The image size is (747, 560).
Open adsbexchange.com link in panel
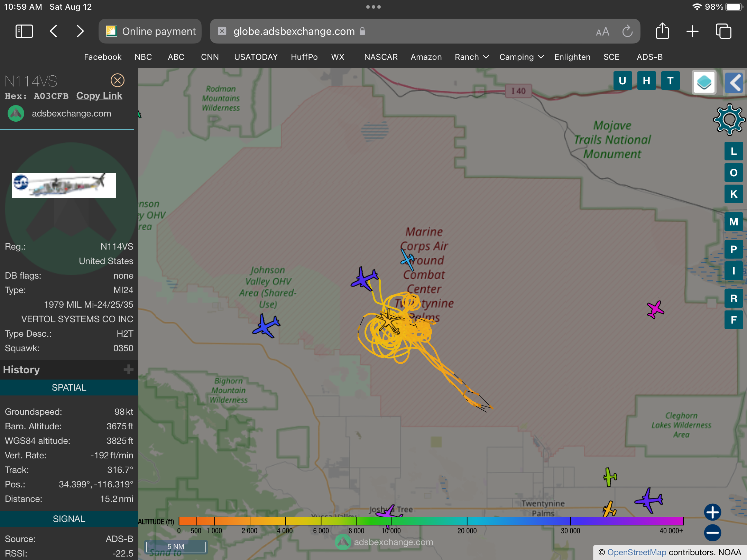click(71, 113)
